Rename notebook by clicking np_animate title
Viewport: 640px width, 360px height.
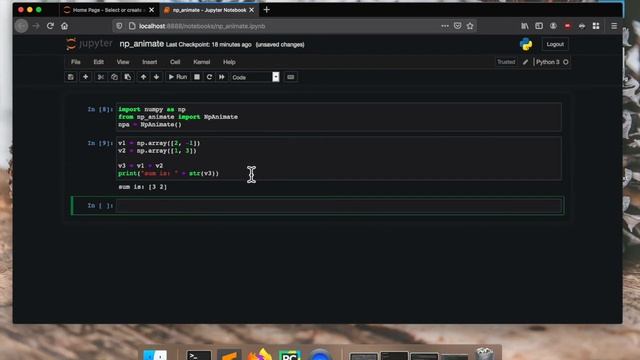pyautogui.click(x=141, y=44)
